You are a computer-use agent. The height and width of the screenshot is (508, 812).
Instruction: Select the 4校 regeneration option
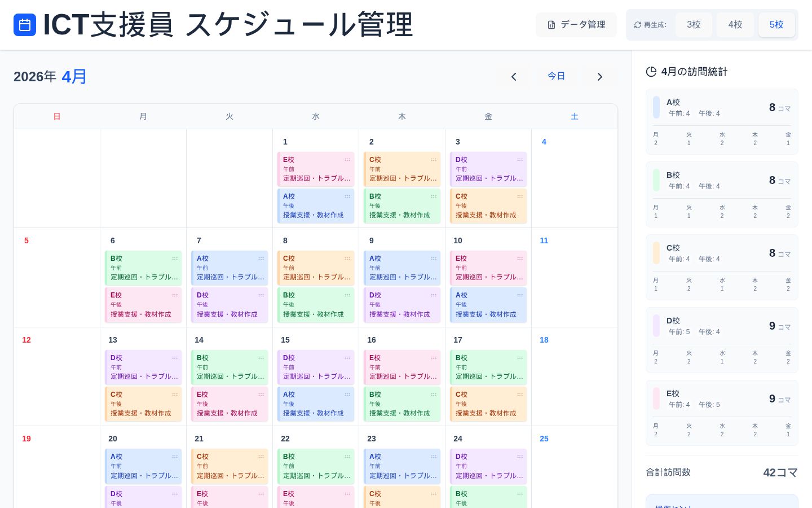[x=735, y=25]
